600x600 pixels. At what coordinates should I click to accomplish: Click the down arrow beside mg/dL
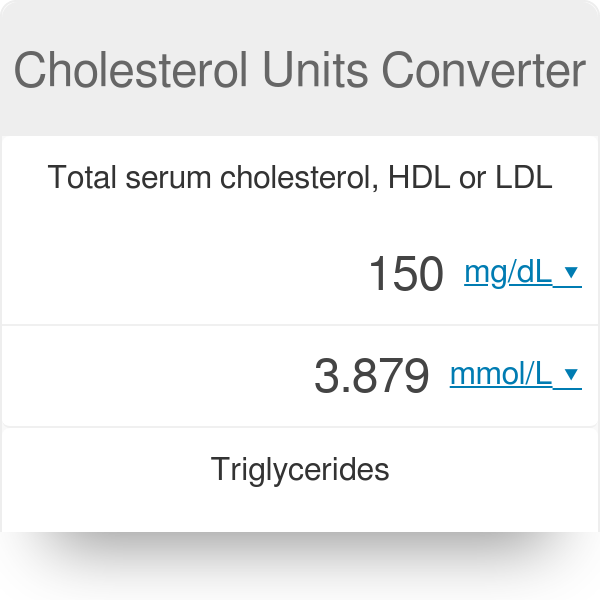coord(572,273)
